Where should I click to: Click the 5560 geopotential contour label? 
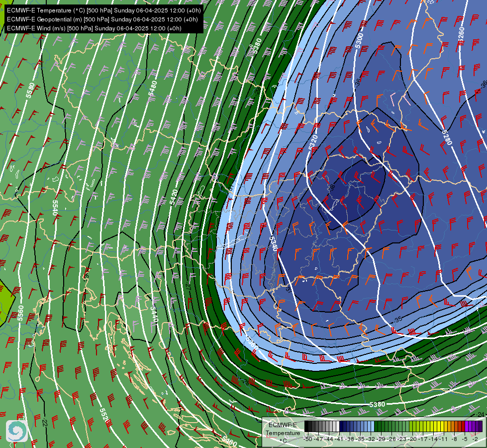(20, 313)
